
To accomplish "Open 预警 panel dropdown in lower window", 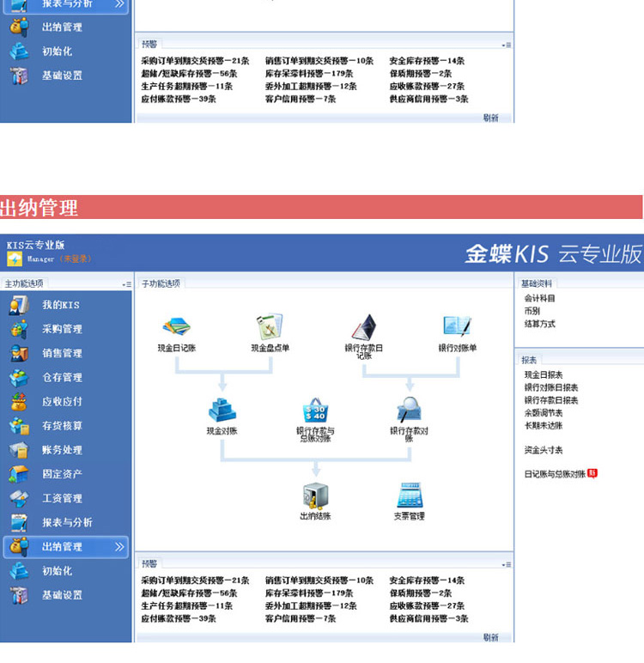I will [507, 564].
